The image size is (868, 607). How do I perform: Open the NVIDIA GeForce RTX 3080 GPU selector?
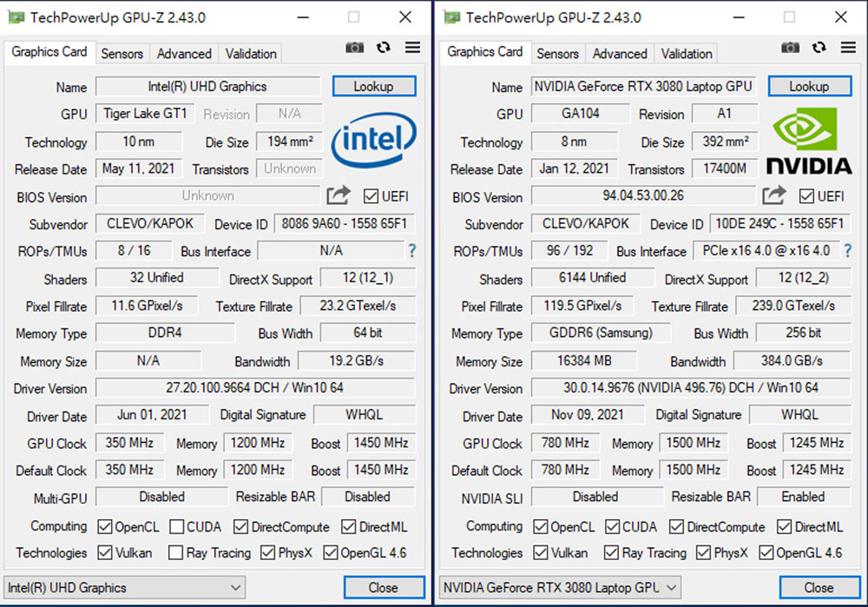point(560,587)
